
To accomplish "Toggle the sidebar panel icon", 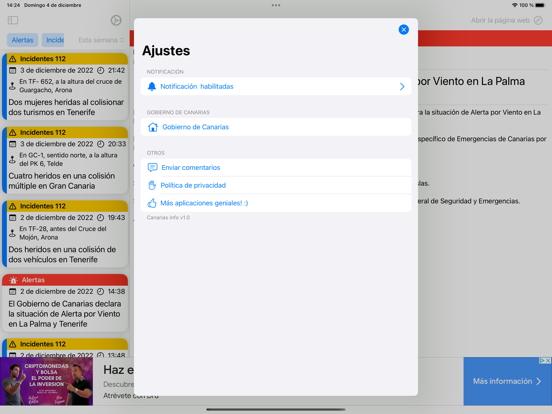I will click(13, 20).
